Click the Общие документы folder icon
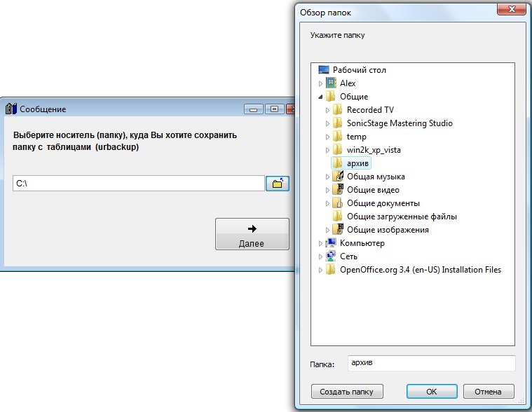532x412 pixels. coord(338,202)
